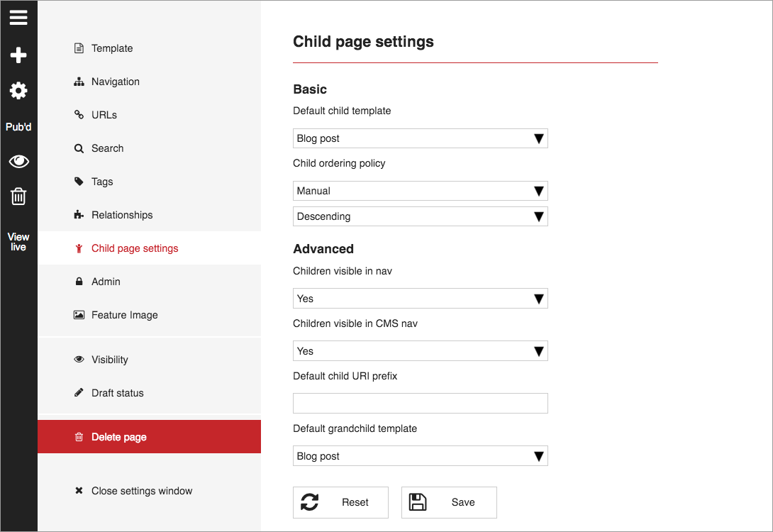The image size is (773, 532).
Task: Click the plus icon to add a page
Action: 18,55
